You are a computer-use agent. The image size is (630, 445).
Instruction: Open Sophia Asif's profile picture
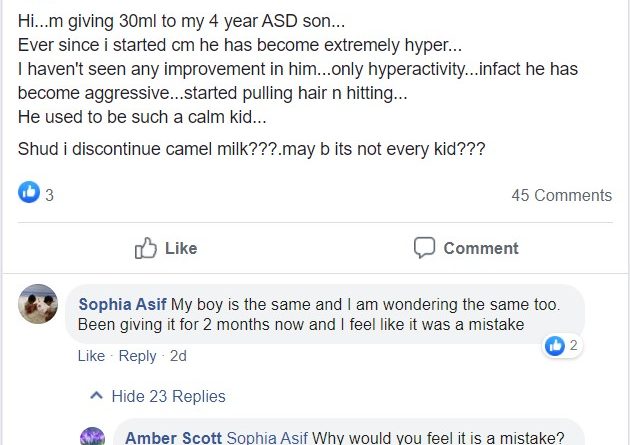coord(38,304)
